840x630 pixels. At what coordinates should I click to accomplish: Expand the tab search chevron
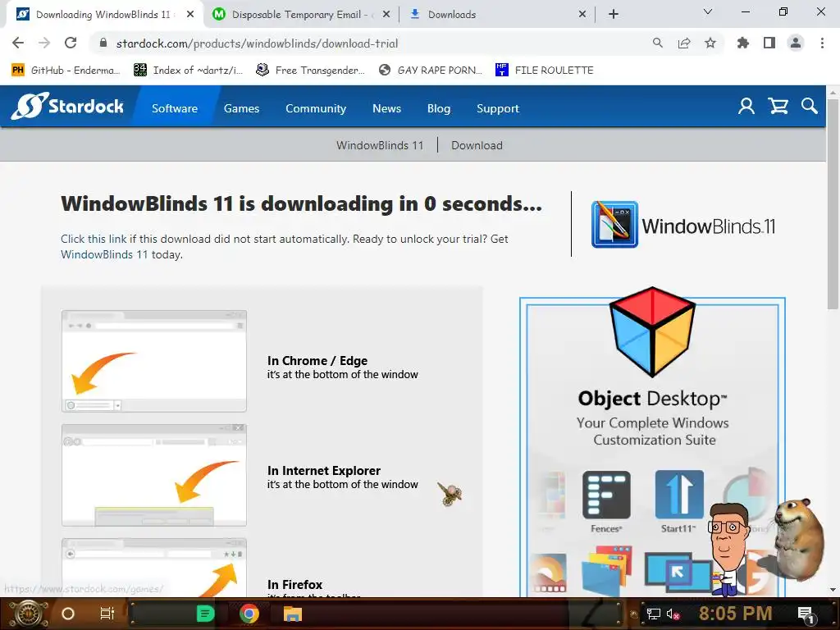coord(708,11)
